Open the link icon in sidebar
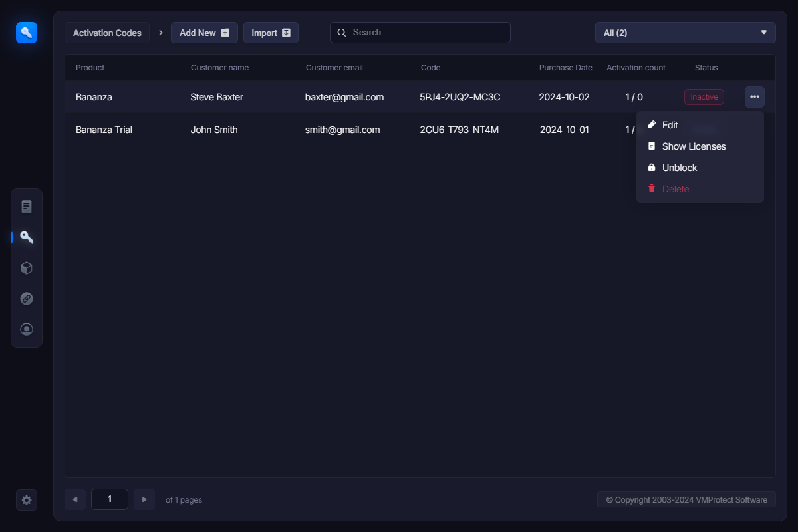 (27, 299)
